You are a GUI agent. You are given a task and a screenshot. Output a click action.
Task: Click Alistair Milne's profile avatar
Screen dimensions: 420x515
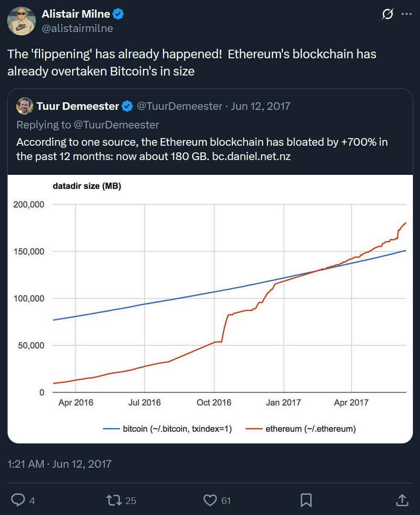tap(22, 21)
